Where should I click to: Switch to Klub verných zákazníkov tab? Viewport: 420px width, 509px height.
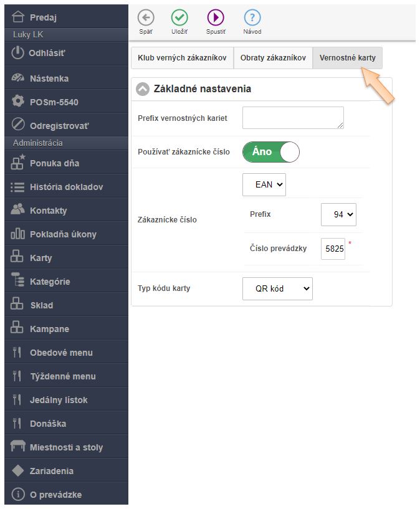tap(182, 57)
